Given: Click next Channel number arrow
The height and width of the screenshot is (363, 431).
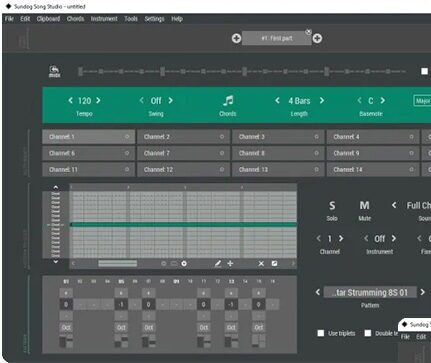Looking at the screenshot, I should pos(341,238).
